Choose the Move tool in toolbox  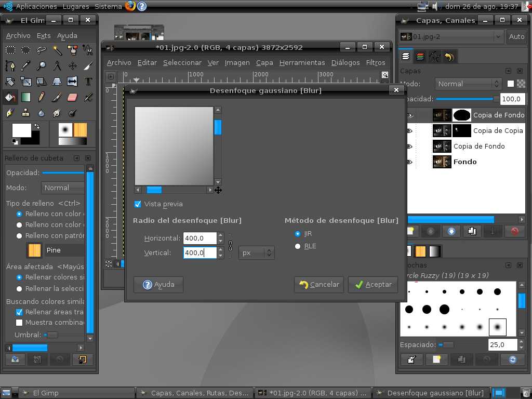click(x=73, y=66)
